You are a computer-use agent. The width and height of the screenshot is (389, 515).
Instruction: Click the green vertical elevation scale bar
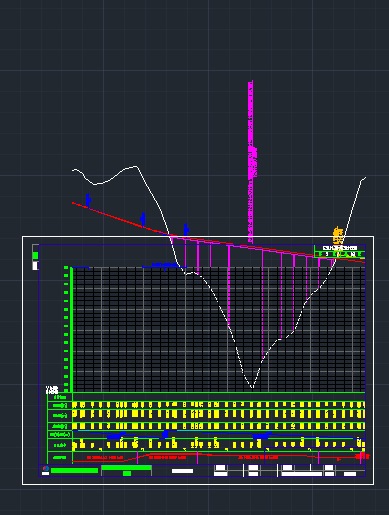coord(71,329)
